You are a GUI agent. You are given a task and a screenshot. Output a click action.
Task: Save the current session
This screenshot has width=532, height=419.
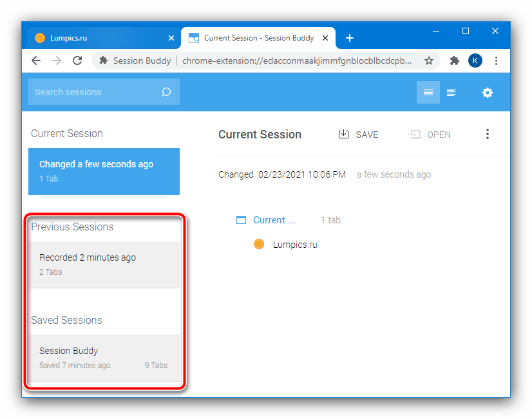[x=358, y=135]
